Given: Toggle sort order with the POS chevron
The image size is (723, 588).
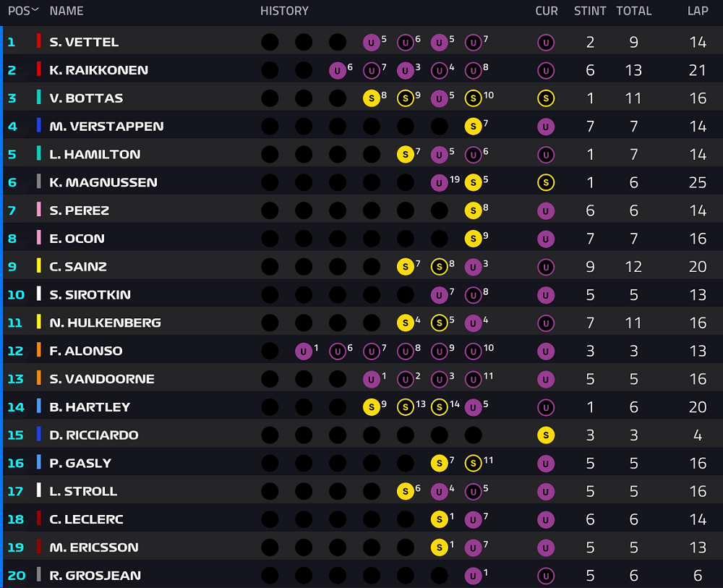Looking at the screenshot, I should (35, 9).
